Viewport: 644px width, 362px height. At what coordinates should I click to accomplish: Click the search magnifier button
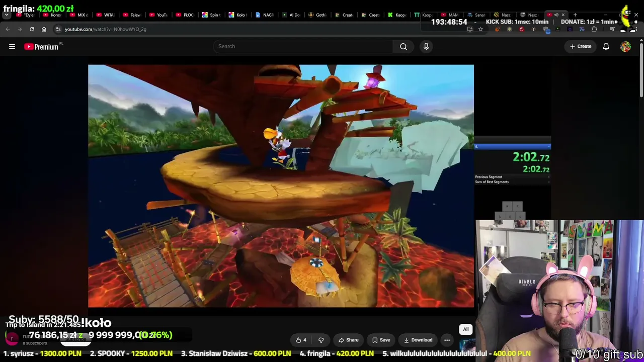pos(404,47)
